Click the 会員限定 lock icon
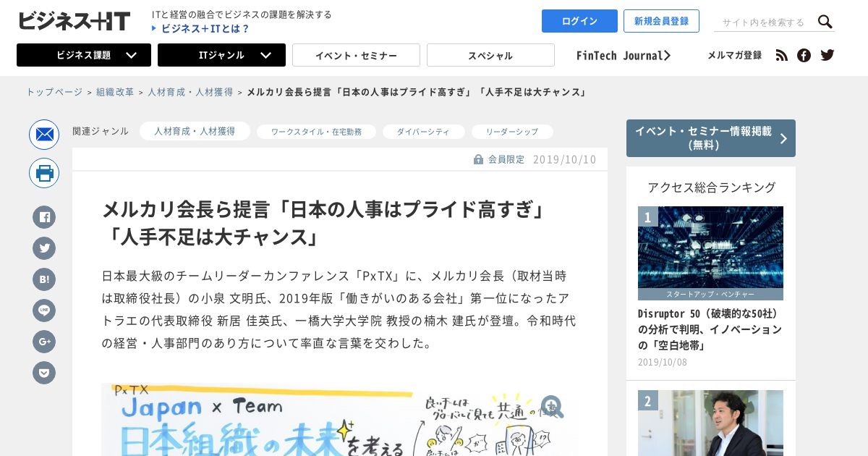This screenshot has height=456, width=868. [x=478, y=159]
